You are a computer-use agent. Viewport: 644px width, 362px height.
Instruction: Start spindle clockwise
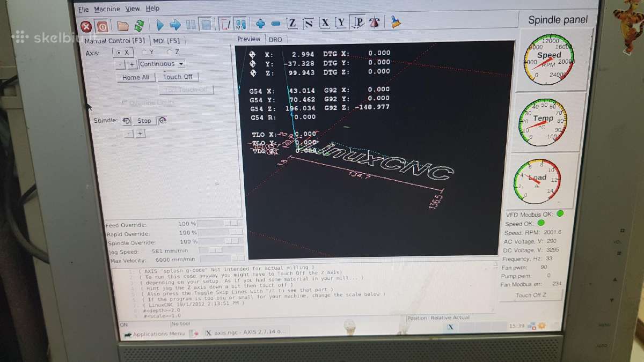tap(162, 120)
